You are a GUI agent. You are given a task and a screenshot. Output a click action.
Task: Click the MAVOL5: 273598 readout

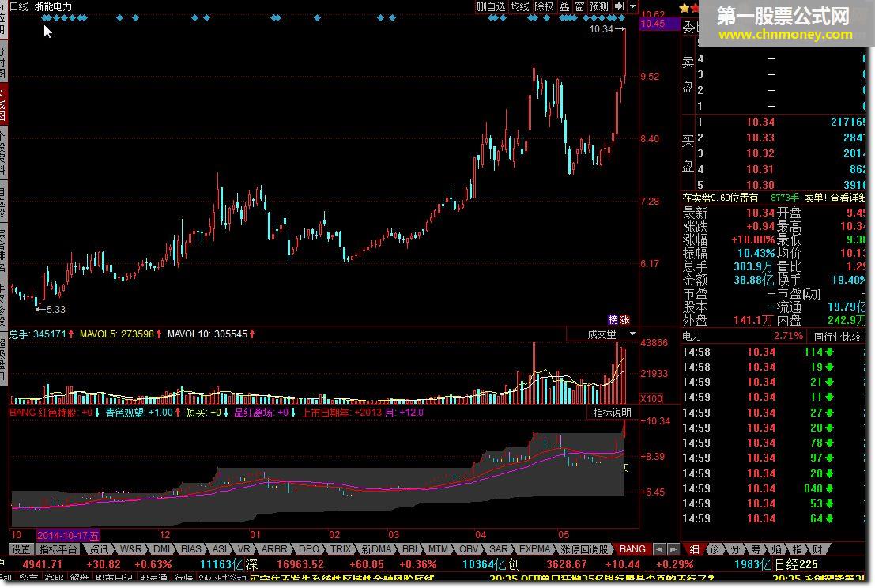tap(119, 334)
